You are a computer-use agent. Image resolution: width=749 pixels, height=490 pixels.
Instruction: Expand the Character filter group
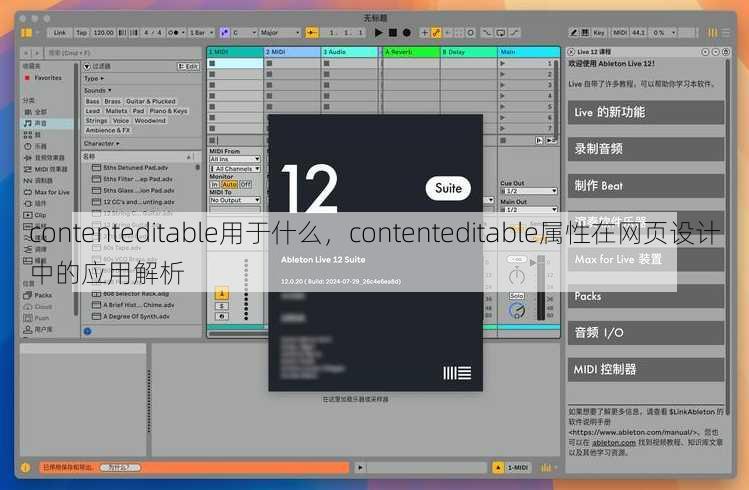[101, 143]
